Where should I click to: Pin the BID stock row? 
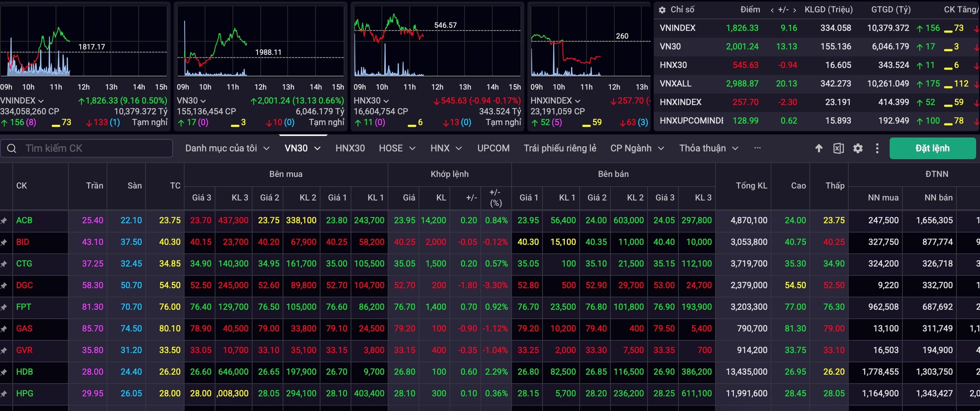(x=4, y=242)
